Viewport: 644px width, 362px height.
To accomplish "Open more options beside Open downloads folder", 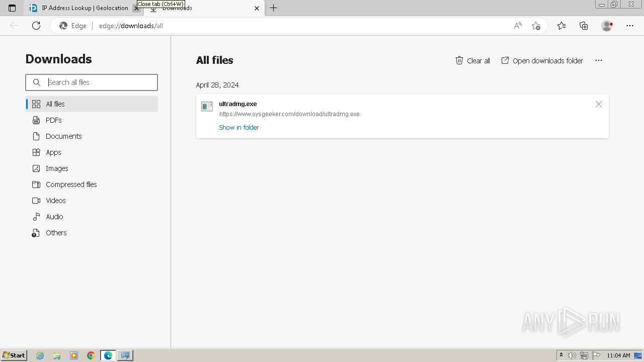I will 598,60.
